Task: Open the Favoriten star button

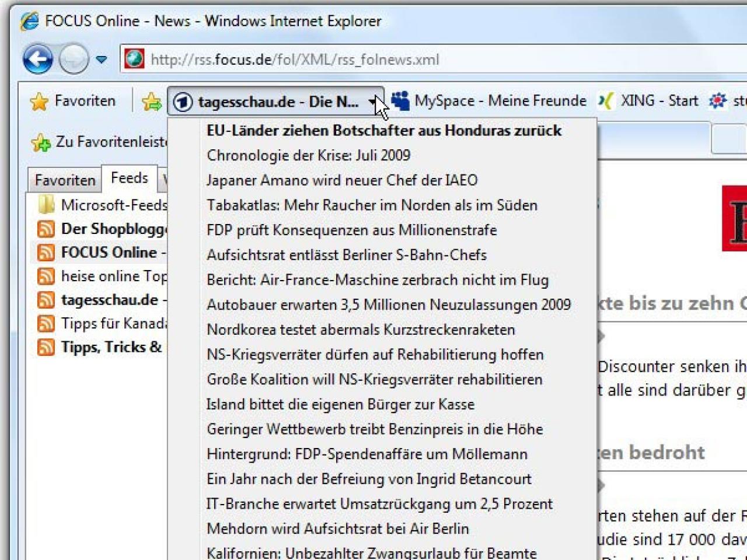Action: click(73, 101)
